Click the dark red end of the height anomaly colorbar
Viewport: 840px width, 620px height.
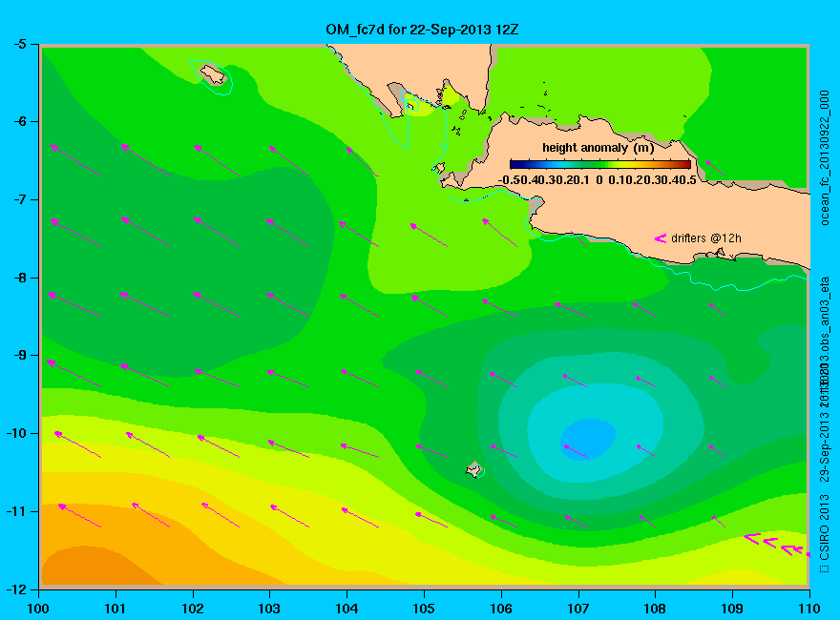(x=685, y=164)
